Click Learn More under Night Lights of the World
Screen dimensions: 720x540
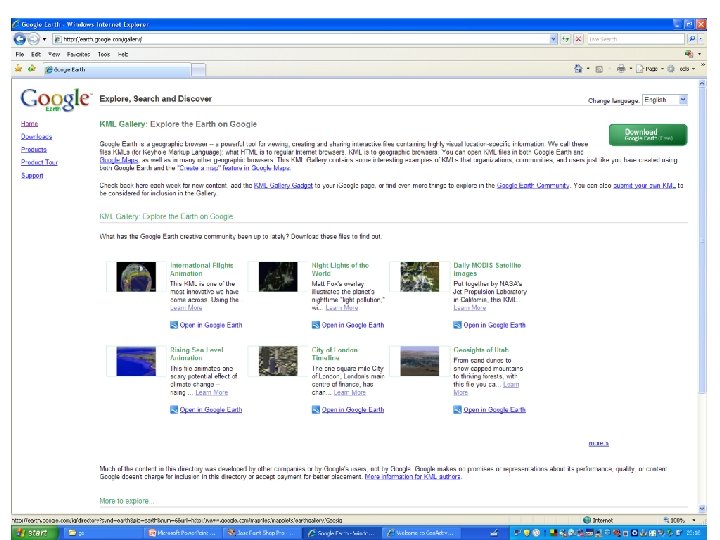(342, 308)
